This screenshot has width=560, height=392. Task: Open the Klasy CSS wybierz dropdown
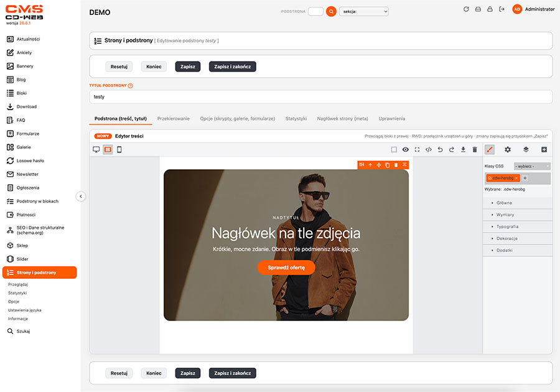(532, 166)
